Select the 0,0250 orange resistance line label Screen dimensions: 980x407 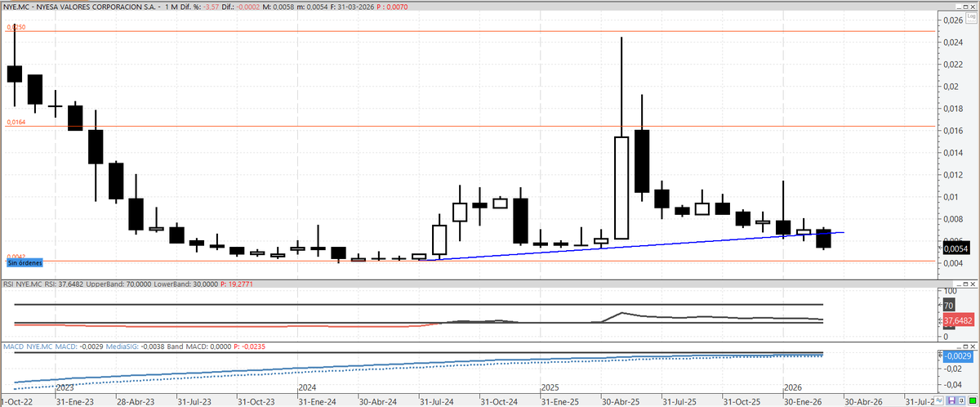point(16,27)
